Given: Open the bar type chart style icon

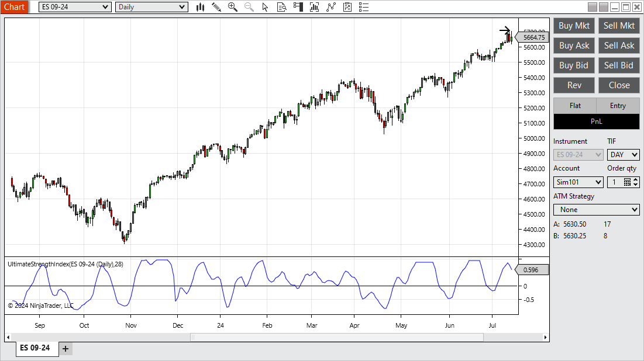Looking at the screenshot, I should (x=201, y=7).
